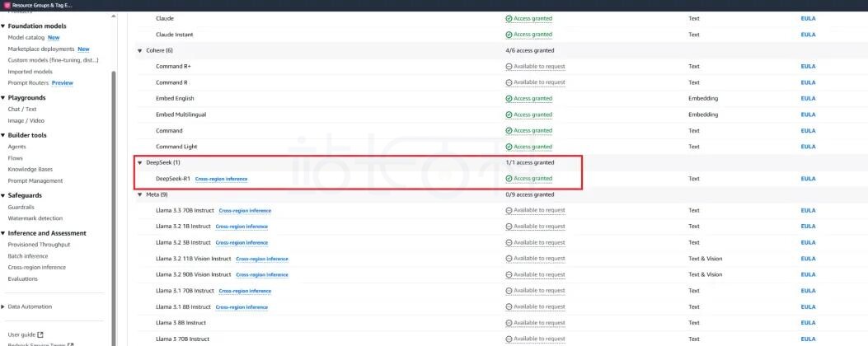Collapse Foundation models sidebar section
Viewport: 868px width, 346px height.
coord(3,26)
